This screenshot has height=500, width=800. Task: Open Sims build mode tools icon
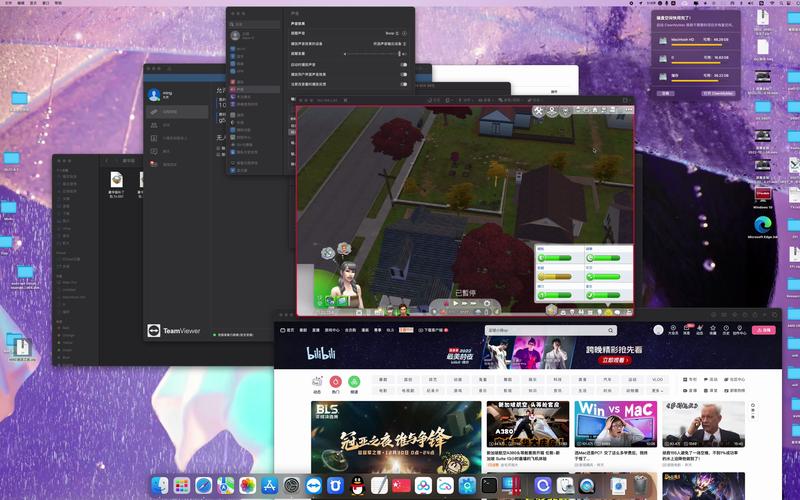click(x=539, y=111)
